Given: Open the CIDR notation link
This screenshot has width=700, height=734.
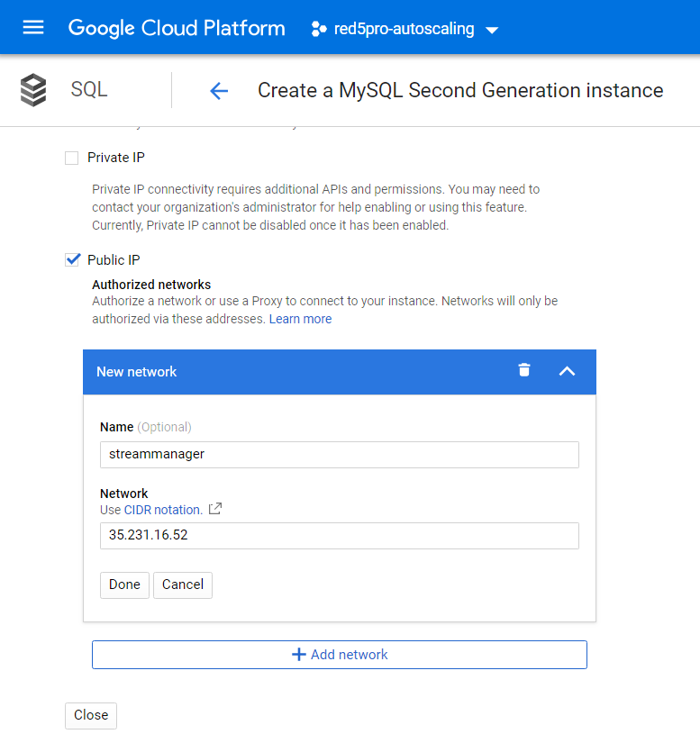Looking at the screenshot, I should (x=163, y=510).
